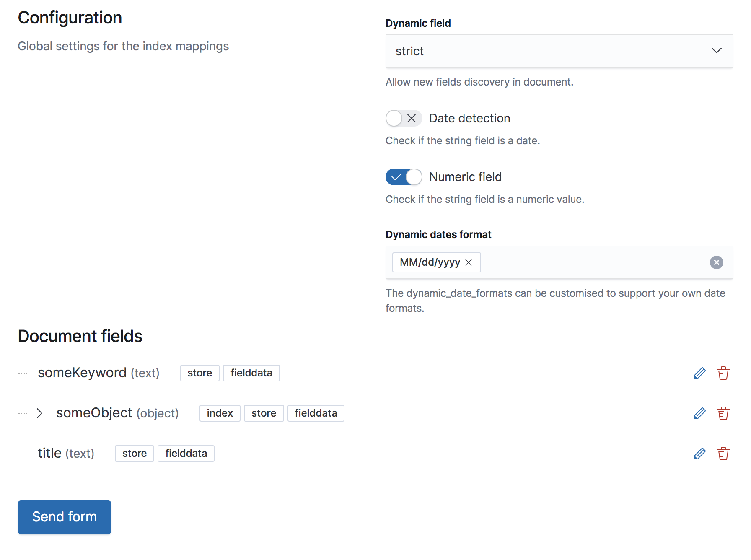751x560 pixels.
Task: Click the Date detection label
Action: (469, 118)
